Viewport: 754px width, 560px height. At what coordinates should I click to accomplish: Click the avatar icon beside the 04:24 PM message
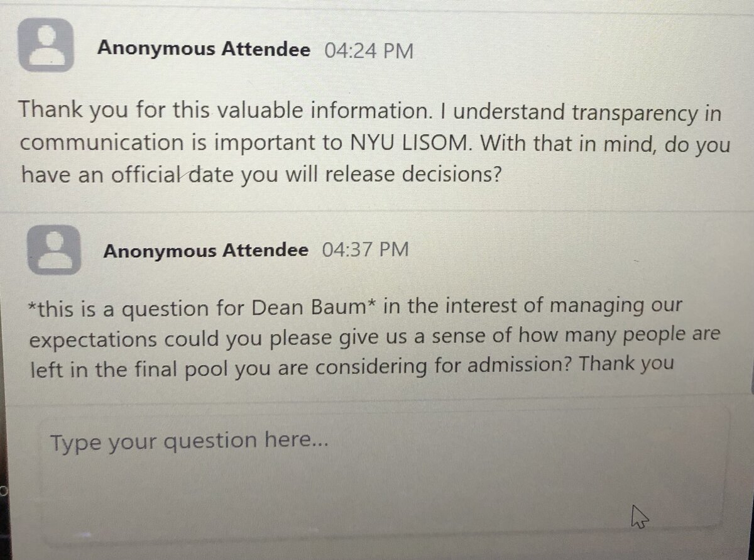[46, 45]
